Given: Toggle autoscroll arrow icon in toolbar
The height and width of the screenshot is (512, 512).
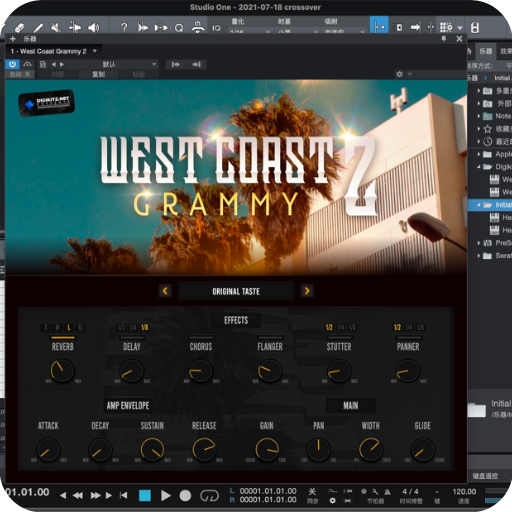Looking at the screenshot, I should [x=415, y=27].
